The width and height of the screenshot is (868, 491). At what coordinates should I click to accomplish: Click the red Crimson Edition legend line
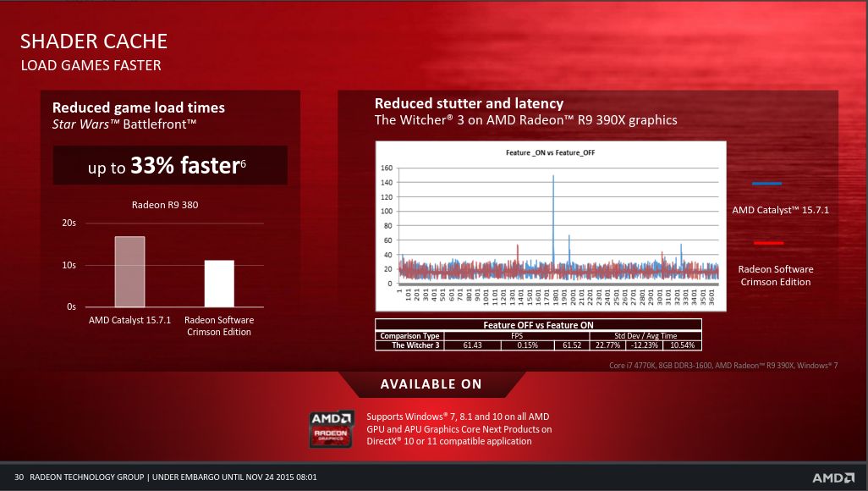768,243
